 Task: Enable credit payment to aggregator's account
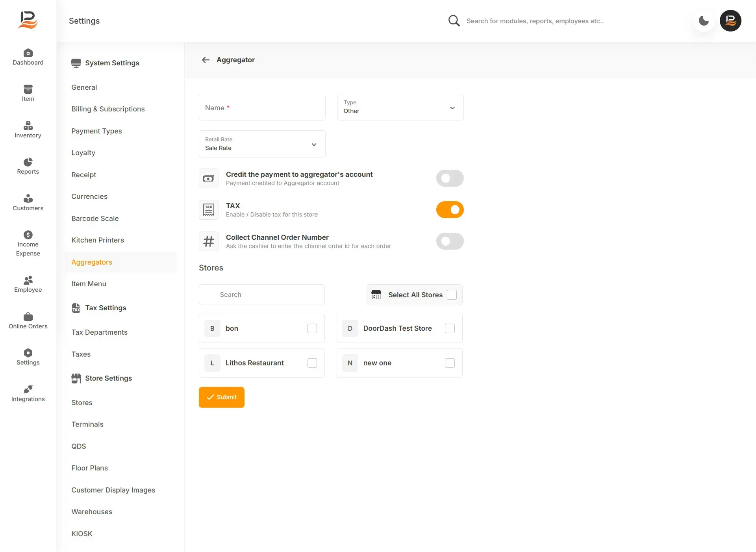pos(450,178)
